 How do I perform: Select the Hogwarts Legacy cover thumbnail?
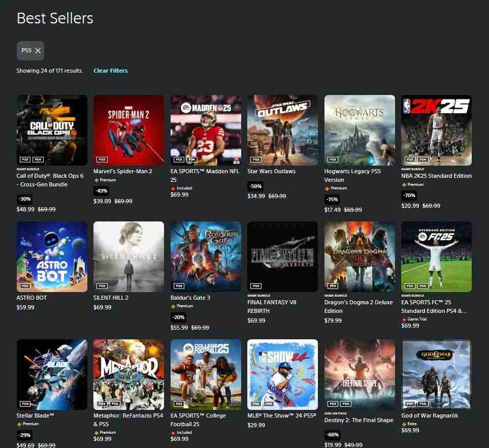tap(360, 130)
